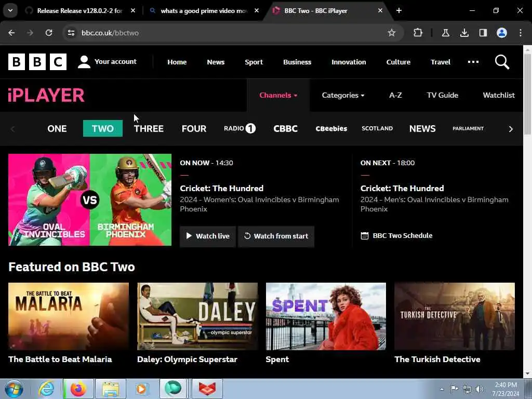Image resolution: width=532 pixels, height=399 pixels.
Task: Click Watch live button
Action: coord(208,236)
